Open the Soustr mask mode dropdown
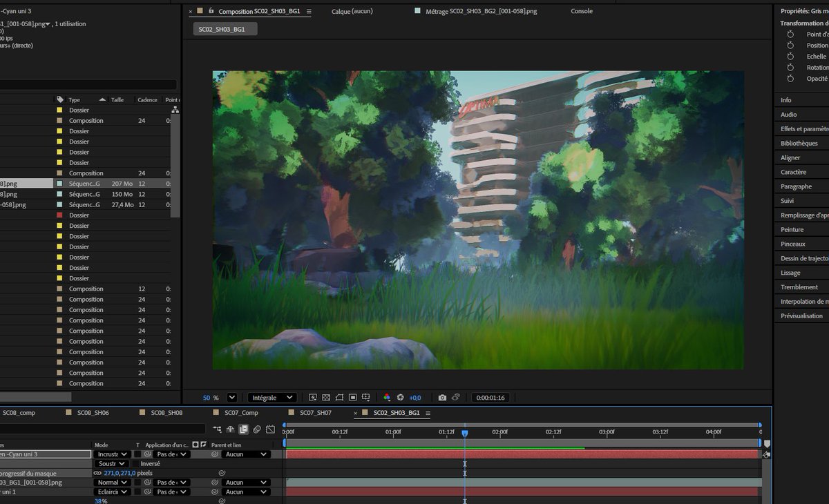Image resolution: width=829 pixels, height=504 pixels. (112, 464)
